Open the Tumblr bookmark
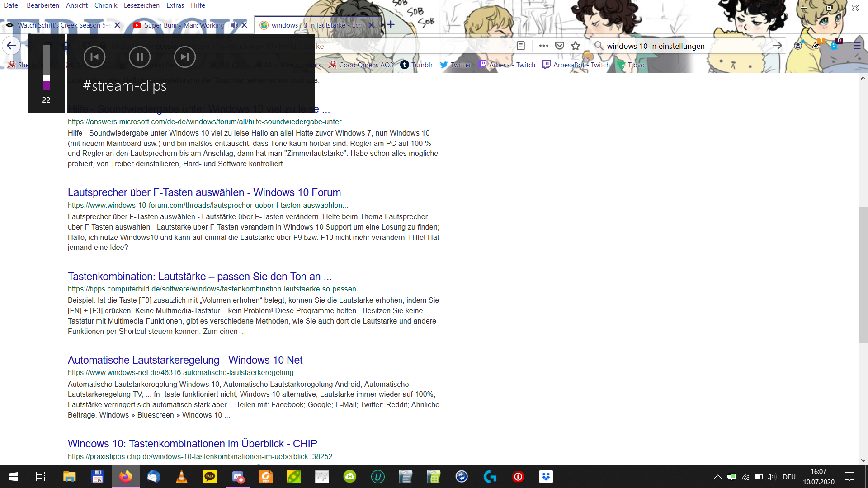 click(416, 65)
